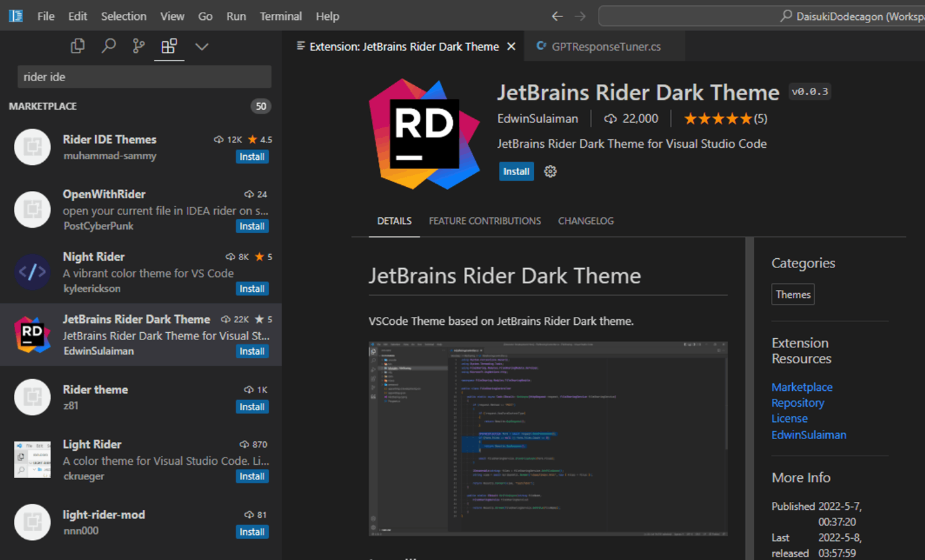Click the large RD extension logo
Image resolution: width=925 pixels, height=560 pixels.
(424, 134)
